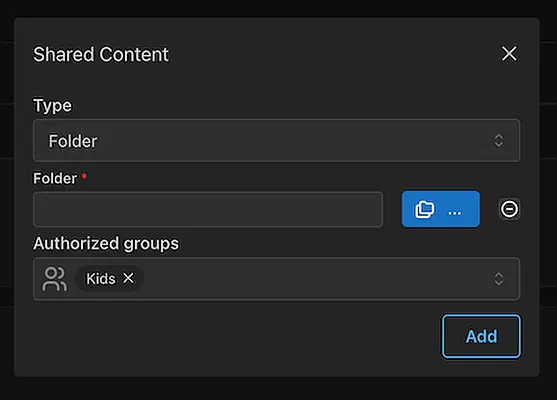Image resolution: width=557 pixels, height=400 pixels.
Task: Click the Add button
Action: tap(481, 336)
